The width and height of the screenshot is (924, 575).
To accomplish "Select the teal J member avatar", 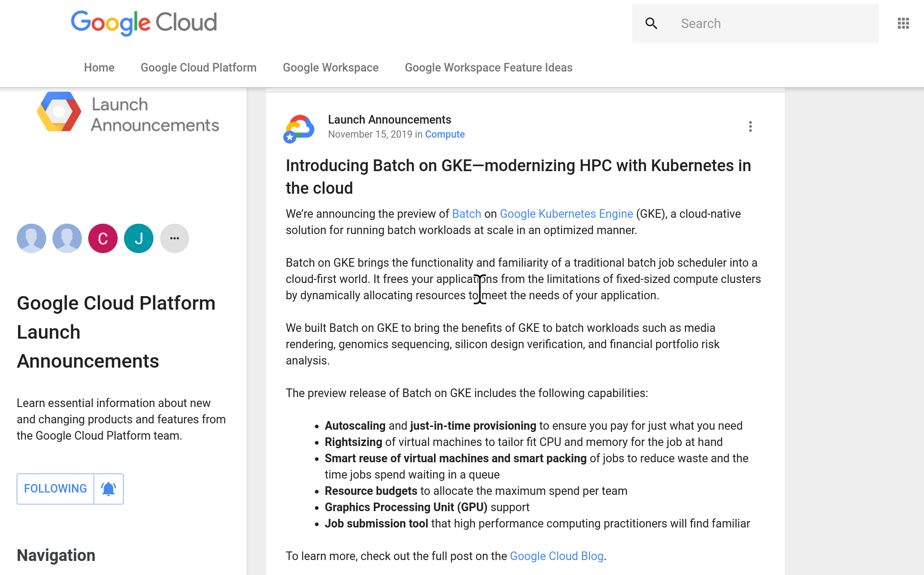I will click(138, 239).
